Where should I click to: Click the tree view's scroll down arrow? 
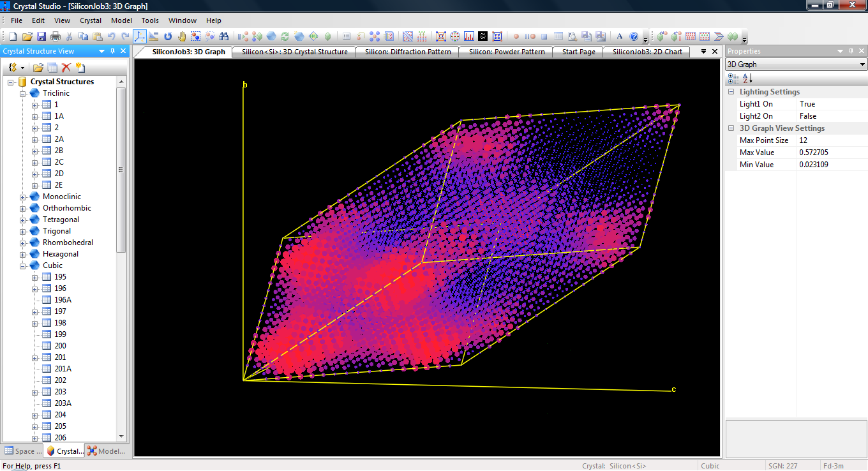[x=121, y=437]
